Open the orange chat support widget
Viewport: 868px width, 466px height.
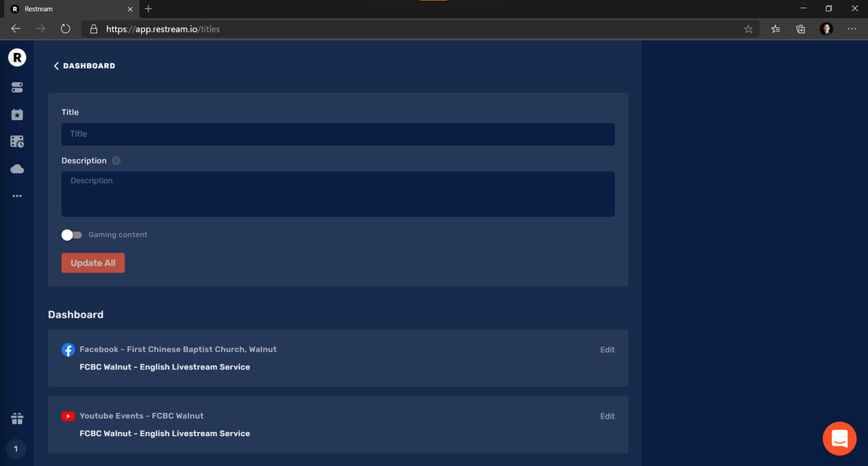pyautogui.click(x=839, y=438)
